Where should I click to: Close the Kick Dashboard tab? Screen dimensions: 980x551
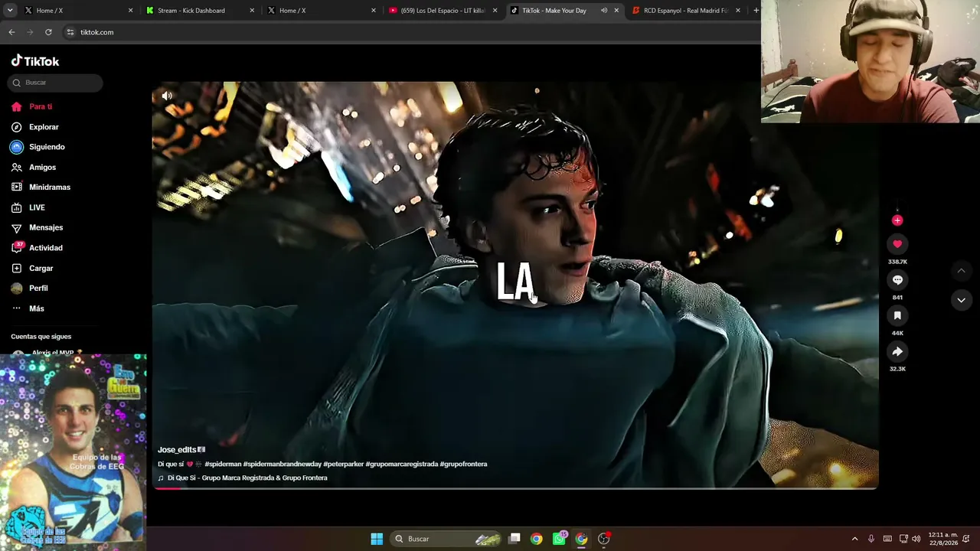pos(252,11)
